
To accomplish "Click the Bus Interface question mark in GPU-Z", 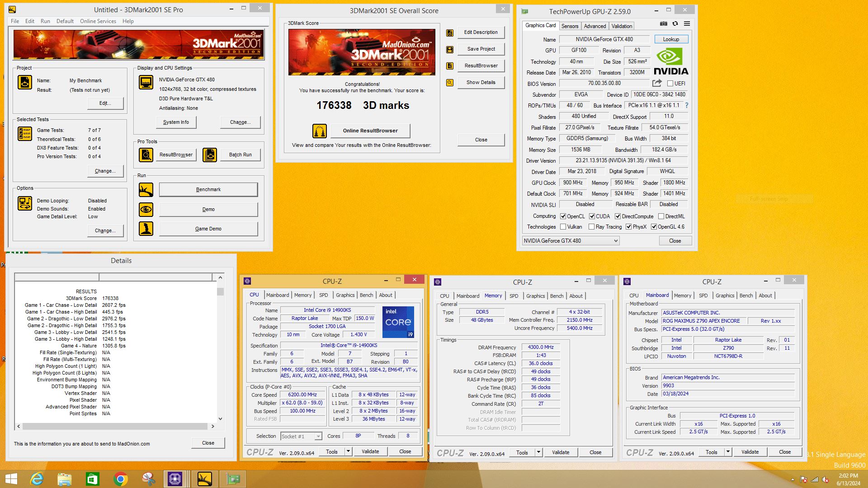I will (x=686, y=105).
